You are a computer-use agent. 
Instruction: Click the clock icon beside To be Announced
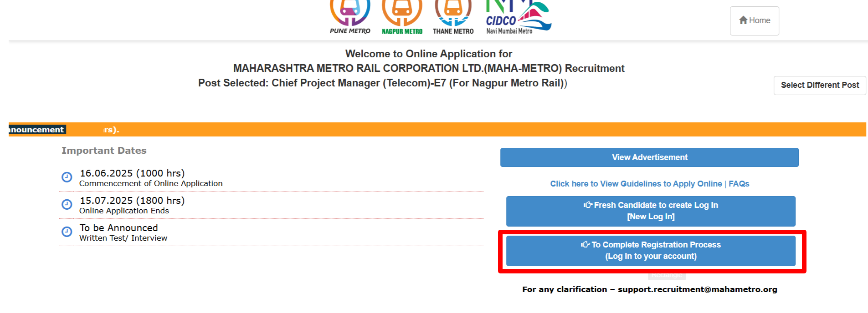pos(67,232)
